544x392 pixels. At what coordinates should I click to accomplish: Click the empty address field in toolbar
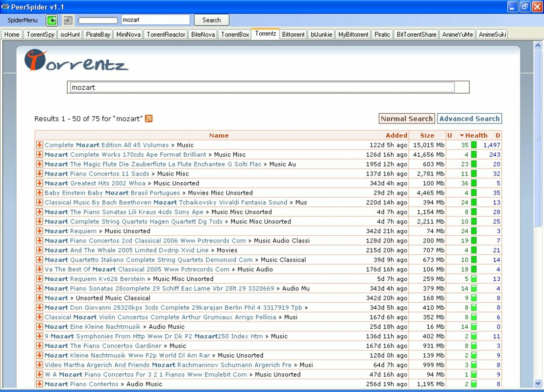(98, 21)
